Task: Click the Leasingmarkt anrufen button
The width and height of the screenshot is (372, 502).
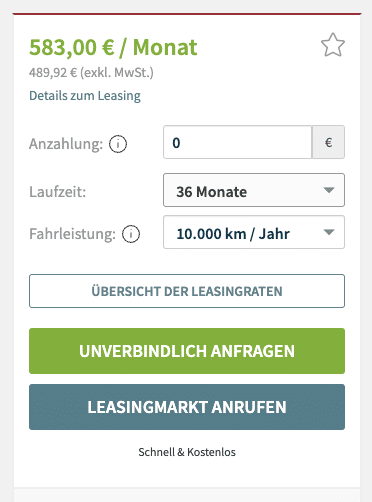Action: pyautogui.click(x=187, y=407)
